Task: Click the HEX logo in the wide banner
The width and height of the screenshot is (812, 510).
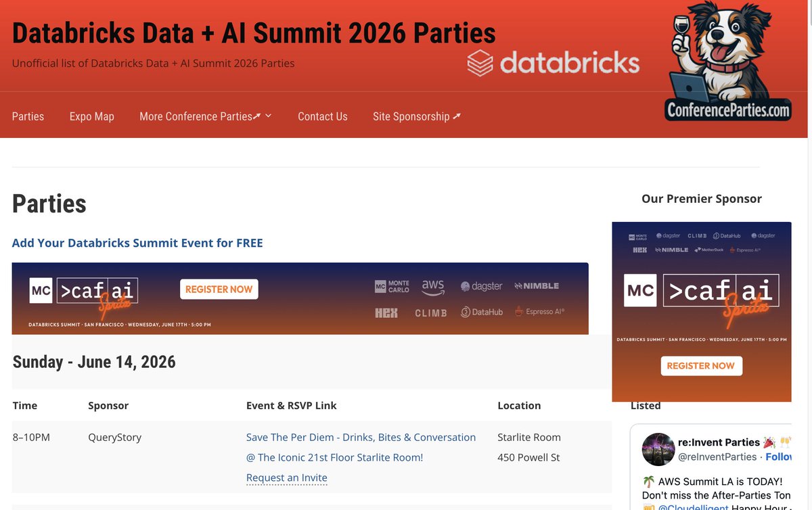Action: click(x=386, y=312)
